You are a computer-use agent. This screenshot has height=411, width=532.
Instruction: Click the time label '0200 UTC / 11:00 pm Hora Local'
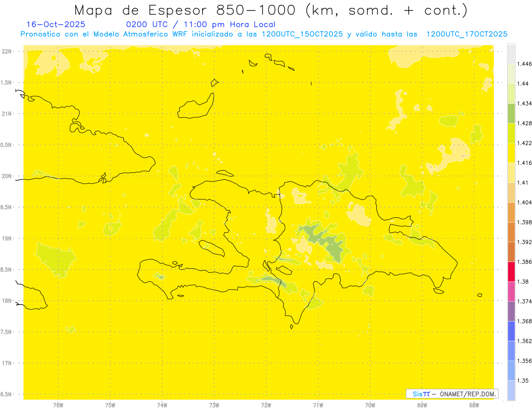click(x=201, y=24)
